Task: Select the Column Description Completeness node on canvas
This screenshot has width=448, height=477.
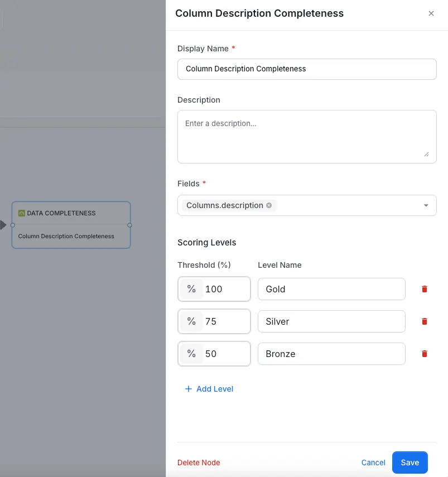Action: pos(71,236)
